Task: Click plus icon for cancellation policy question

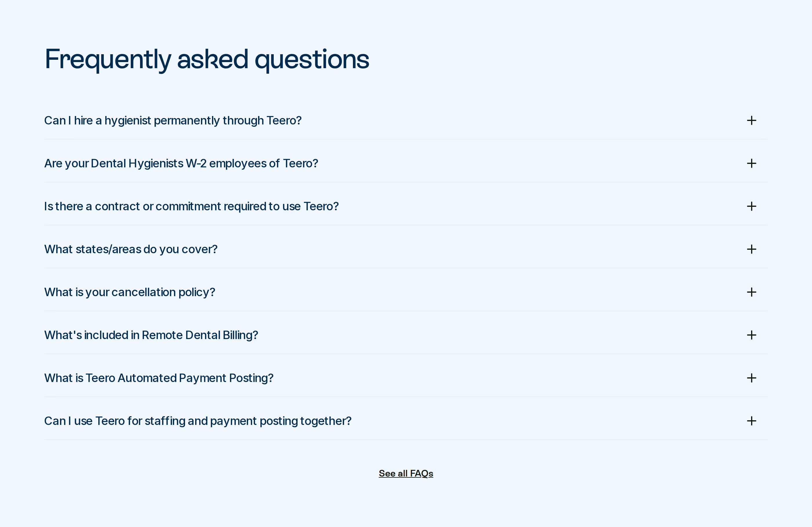Action: click(x=751, y=292)
